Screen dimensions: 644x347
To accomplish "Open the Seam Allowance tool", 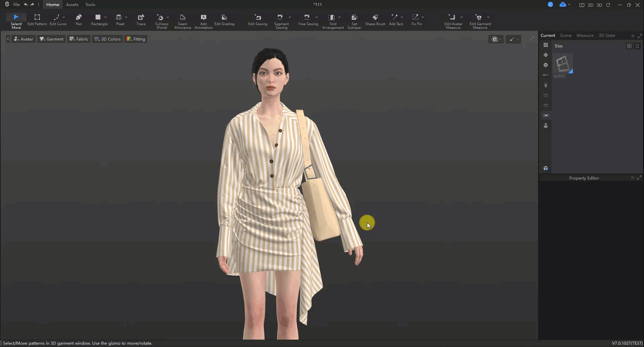I will 182,21.
